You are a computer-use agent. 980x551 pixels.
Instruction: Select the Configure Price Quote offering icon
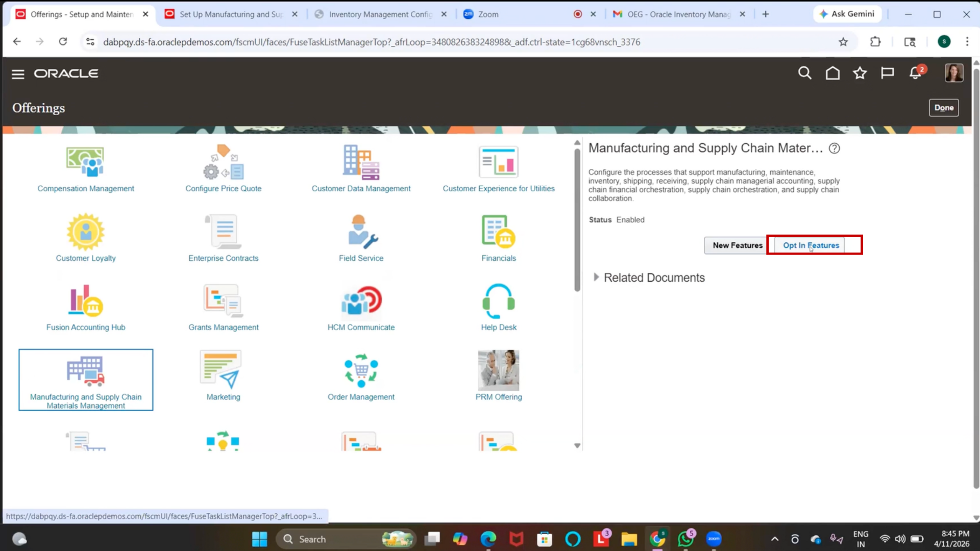tap(223, 162)
